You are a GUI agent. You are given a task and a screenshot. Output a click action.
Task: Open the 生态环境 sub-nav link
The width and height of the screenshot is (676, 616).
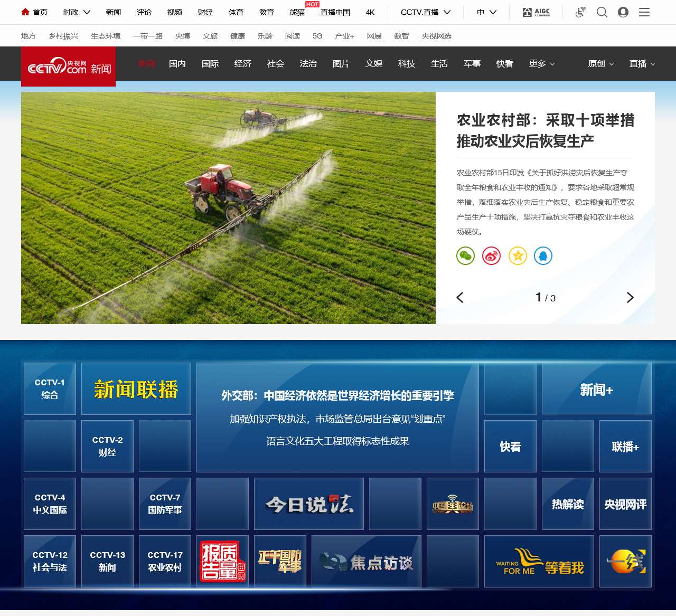[106, 36]
